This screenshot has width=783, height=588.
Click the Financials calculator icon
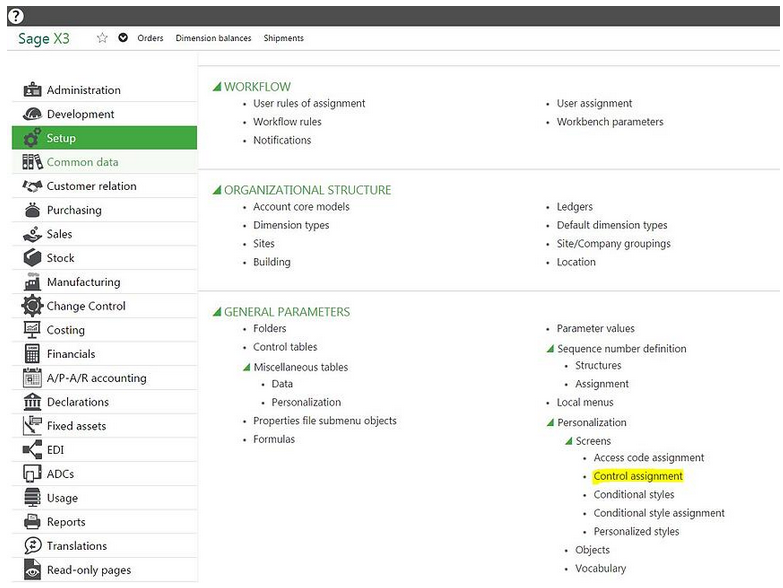(x=32, y=354)
